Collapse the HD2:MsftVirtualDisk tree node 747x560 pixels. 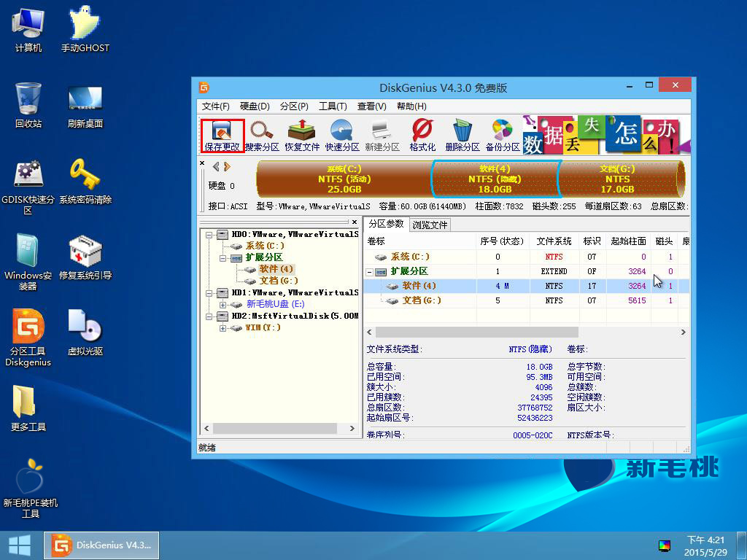click(209, 316)
